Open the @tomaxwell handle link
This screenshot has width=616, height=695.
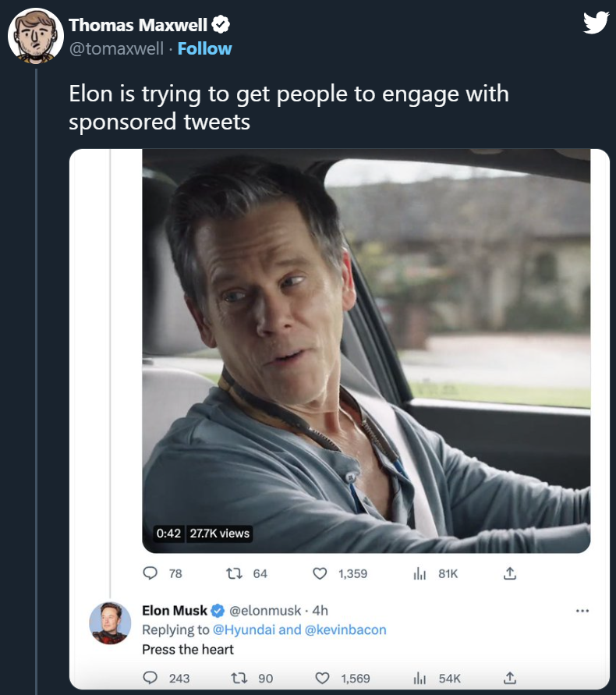[116, 48]
